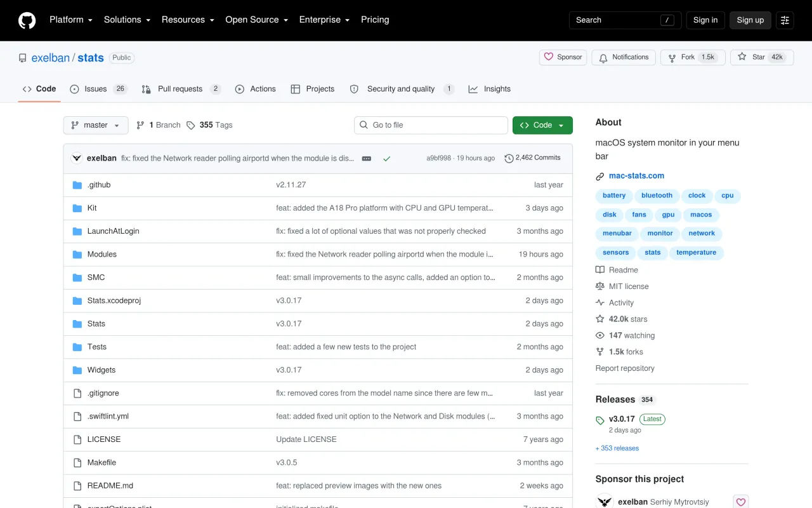Image resolution: width=812 pixels, height=508 pixels.
Task: Open the exelban owner link
Action: (x=51, y=58)
